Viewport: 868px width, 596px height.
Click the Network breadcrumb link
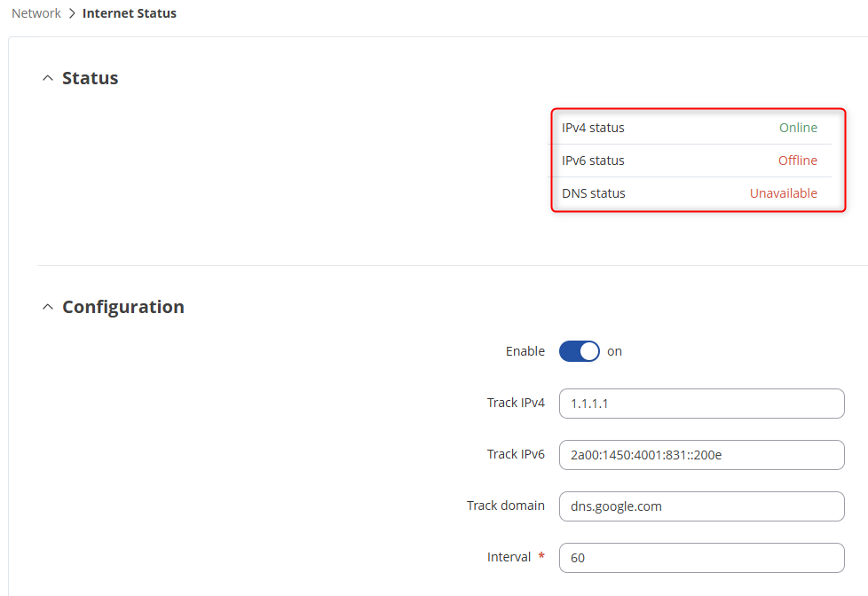click(x=36, y=13)
